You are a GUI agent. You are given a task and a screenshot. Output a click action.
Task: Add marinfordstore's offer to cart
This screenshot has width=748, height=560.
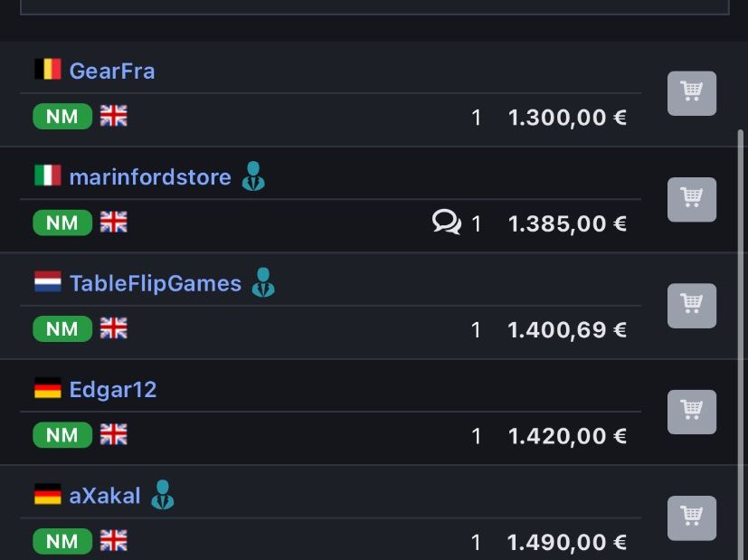[691, 199]
